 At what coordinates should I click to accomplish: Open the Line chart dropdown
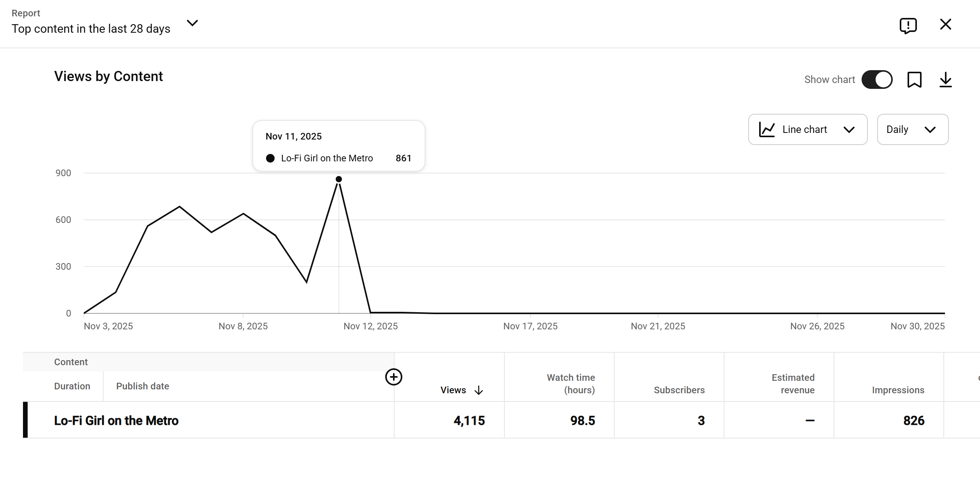coord(807,129)
